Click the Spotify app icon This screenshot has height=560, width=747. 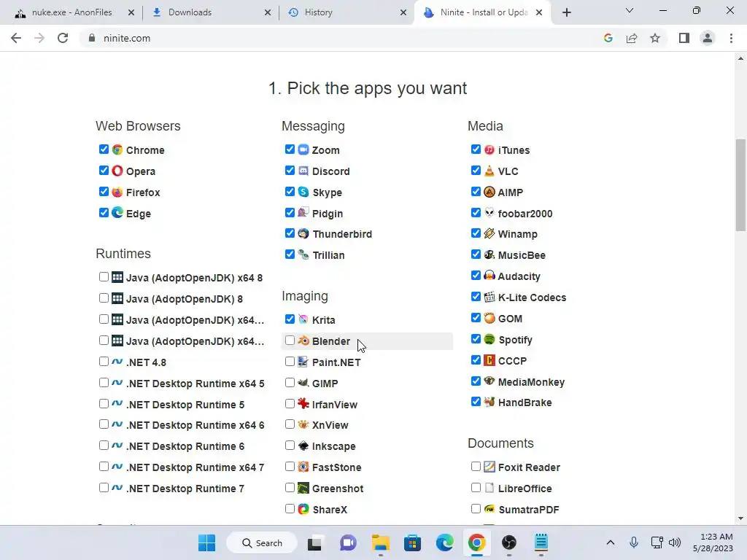[x=489, y=339]
